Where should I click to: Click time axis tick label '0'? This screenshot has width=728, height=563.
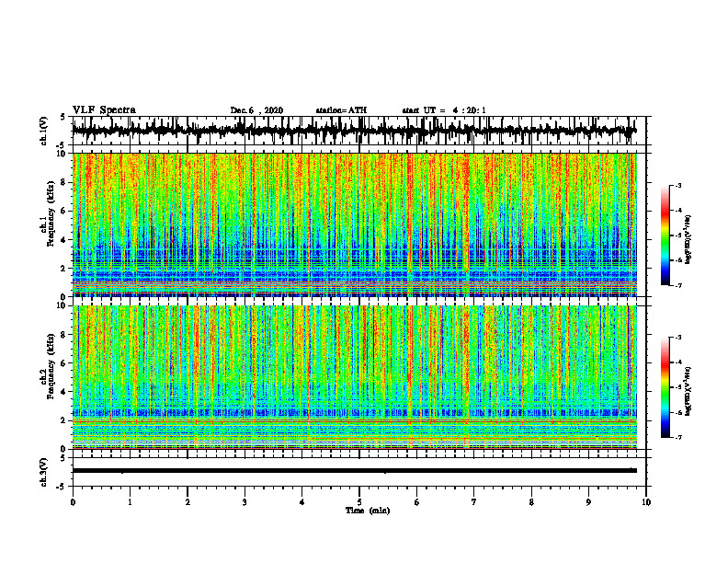pos(73,502)
